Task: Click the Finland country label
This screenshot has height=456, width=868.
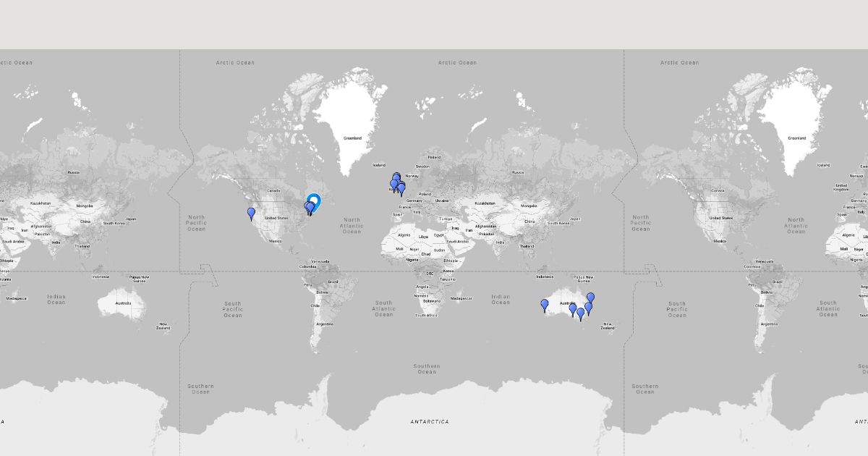Action: tap(434, 157)
